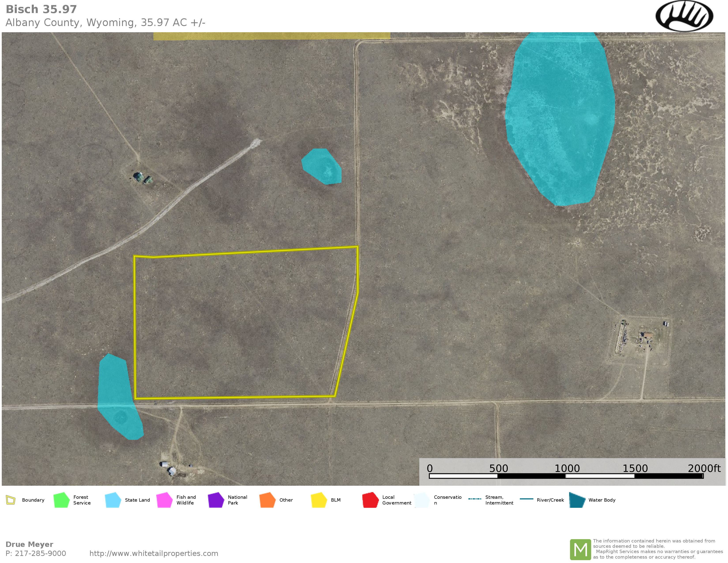
Task: Click the National Park purple swatch
Action: tap(216, 500)
